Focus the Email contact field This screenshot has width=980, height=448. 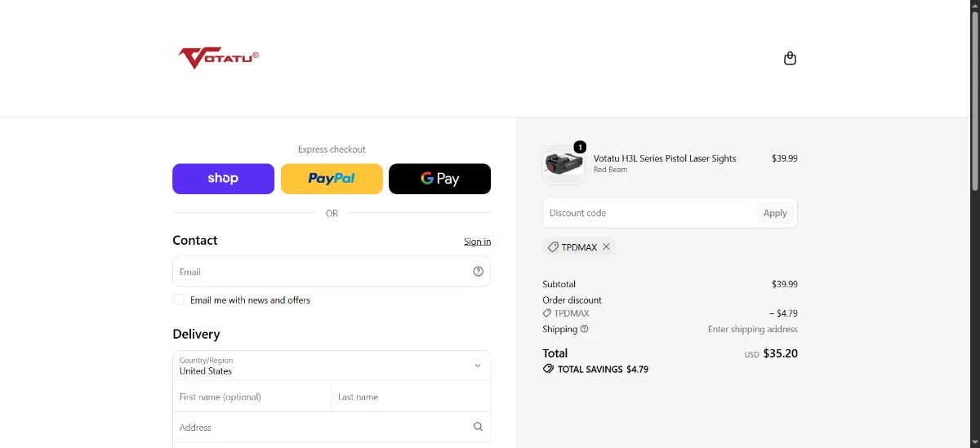332,272
